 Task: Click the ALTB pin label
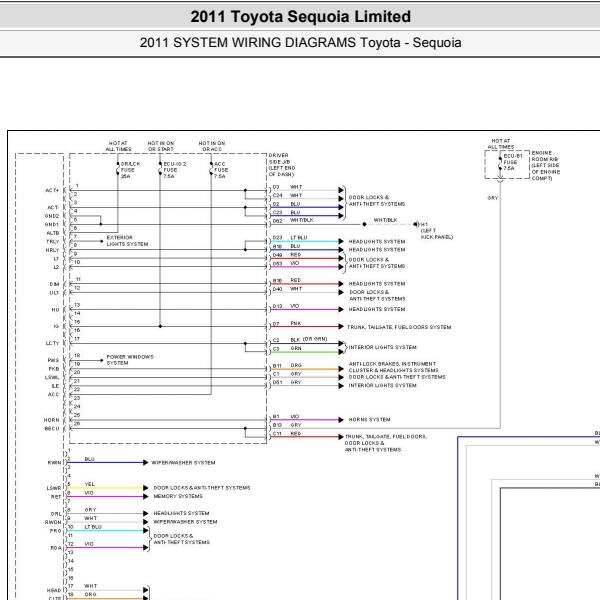[53, 233]
